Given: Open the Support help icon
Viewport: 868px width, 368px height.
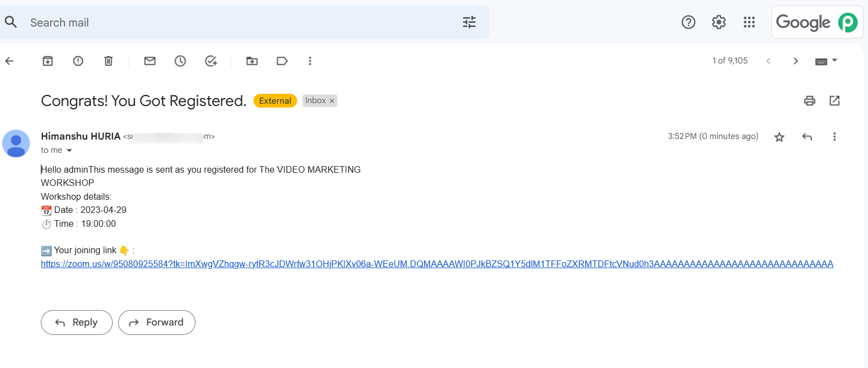Looking at the screenshot, I should [x=689, y=22].
